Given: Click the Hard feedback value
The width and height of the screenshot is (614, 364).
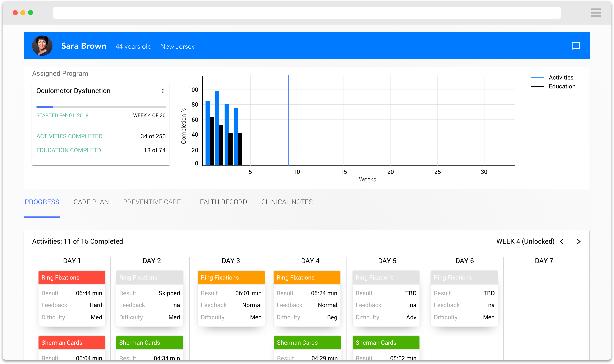Looking at the screenshot, I should point(96,305).
